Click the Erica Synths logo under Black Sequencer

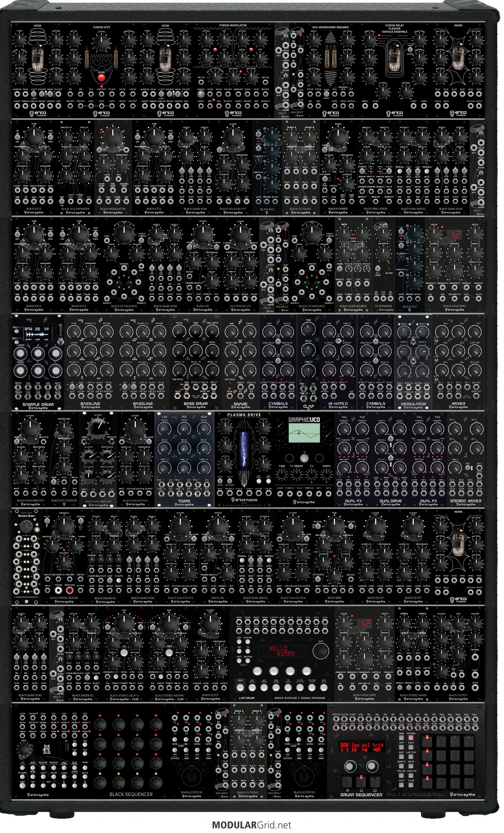pyautogui.click(x=38, y=795)
